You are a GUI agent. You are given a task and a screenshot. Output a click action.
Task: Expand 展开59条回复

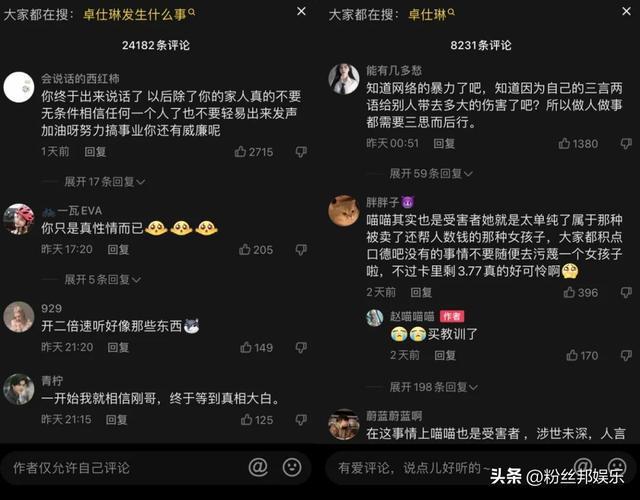(431, 173)
